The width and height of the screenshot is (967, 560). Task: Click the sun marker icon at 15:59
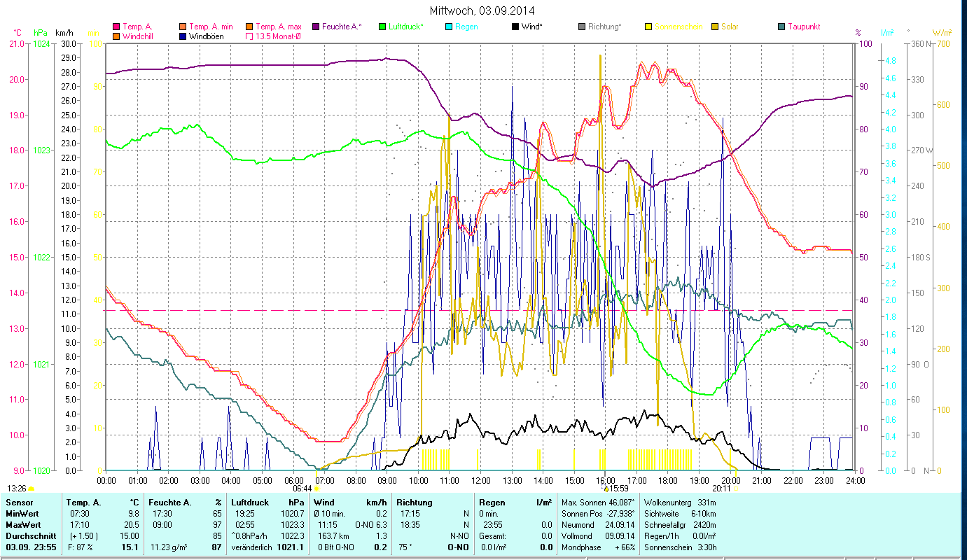tap(606, 489)
